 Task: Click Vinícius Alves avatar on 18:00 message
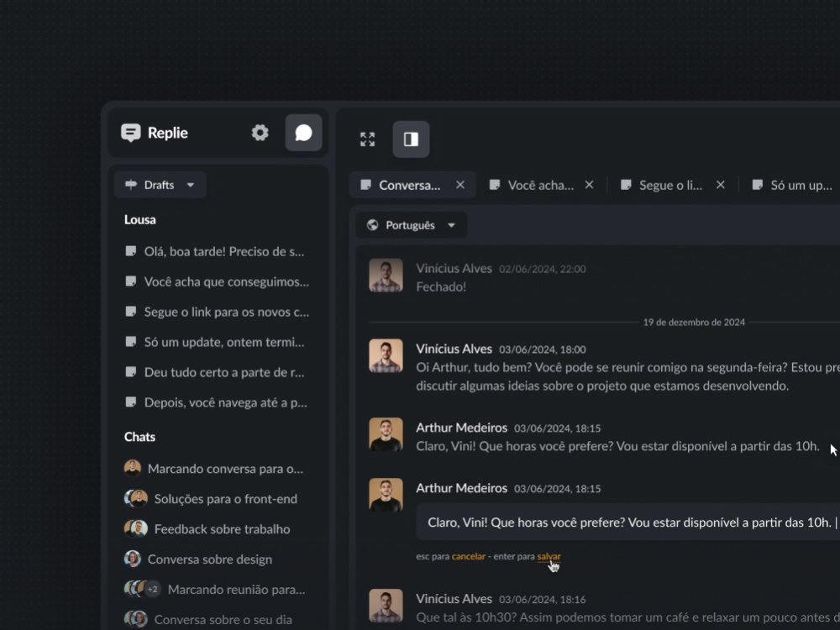[386, 355]
